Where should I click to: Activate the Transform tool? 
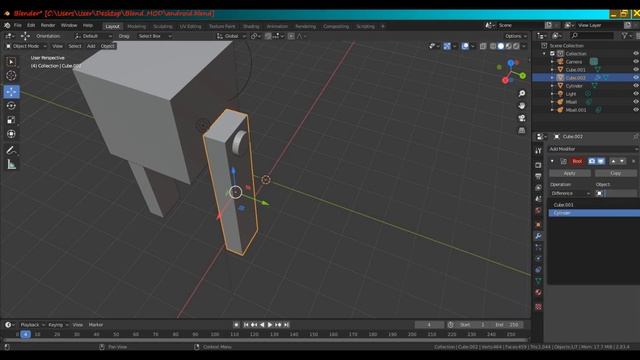(11, 133)
